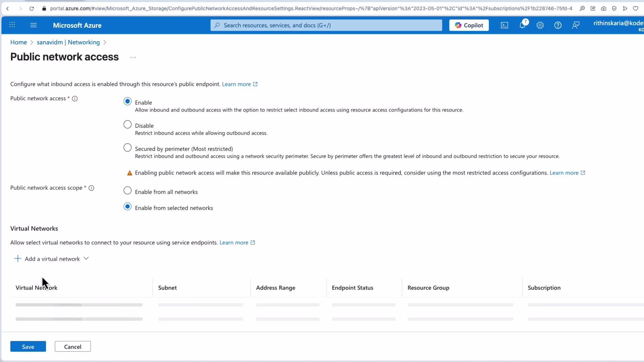Click the Public network access page title
The height and width of the screenshot is (362, 644).
pos(64,57)
